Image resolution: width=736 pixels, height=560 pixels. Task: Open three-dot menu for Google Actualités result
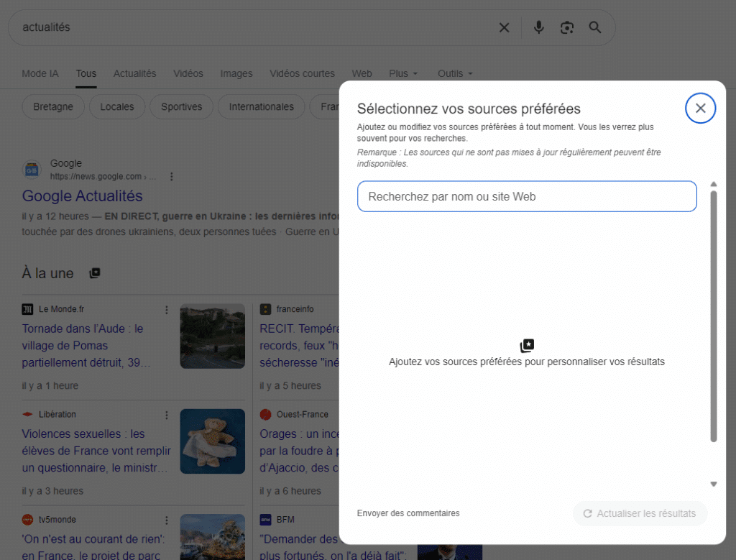pos(171,177)
